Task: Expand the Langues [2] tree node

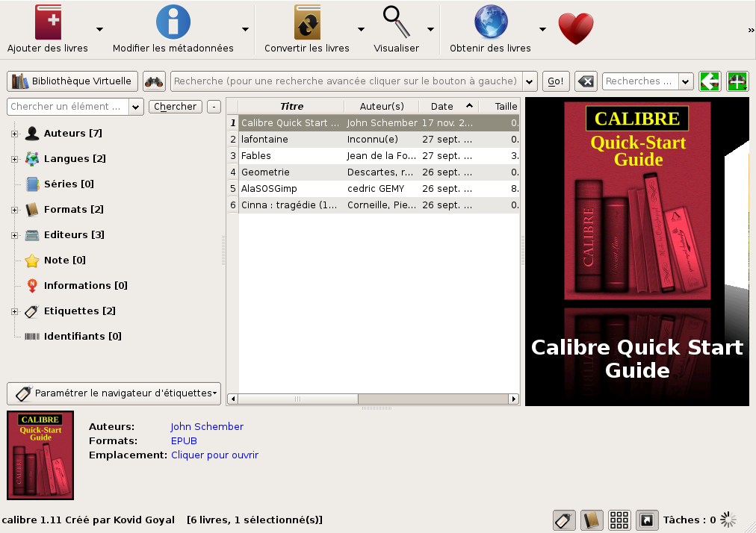Action: click(x=14, y=159)
